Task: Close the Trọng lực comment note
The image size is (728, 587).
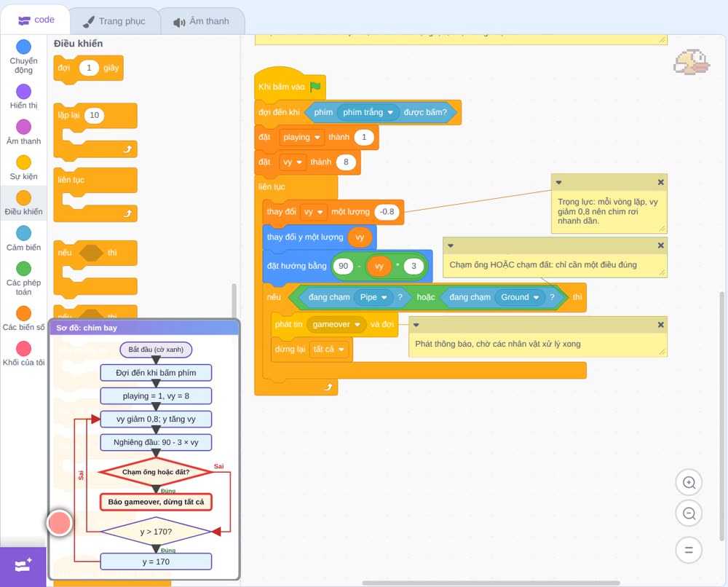Action: [661, 182]
